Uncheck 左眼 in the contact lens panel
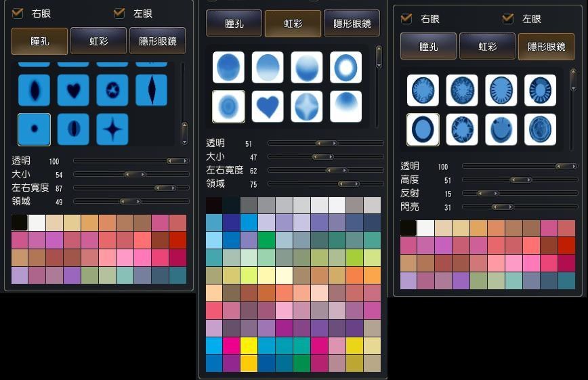The height and width of the screenshot is (380, 588). pyautogui.click(x=508, y=18)
